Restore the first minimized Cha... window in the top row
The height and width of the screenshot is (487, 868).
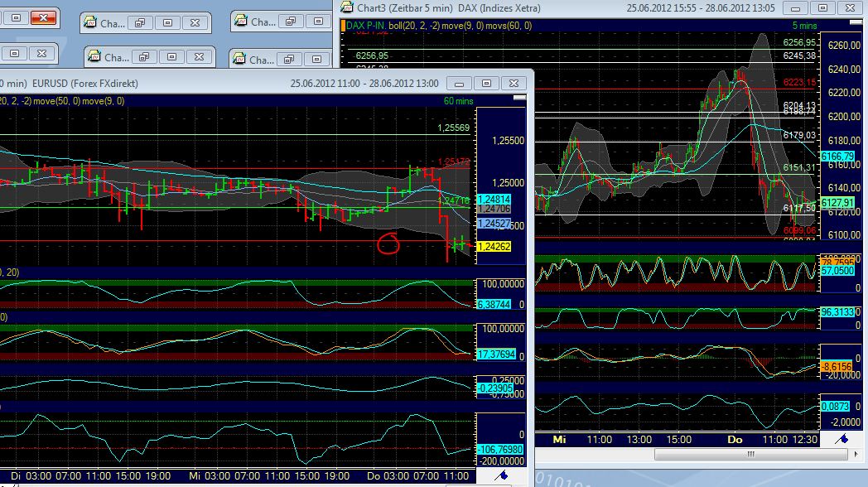pyautogui.click(x=140, y=22)
